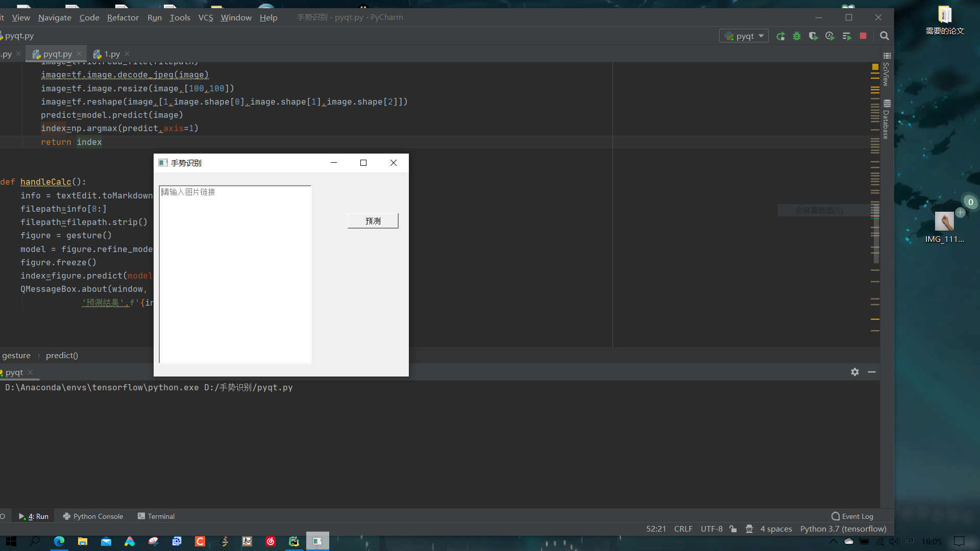Screen dimensions: 980x551
Task: Open the CRLF line separator selector
Action: point(683,529)
